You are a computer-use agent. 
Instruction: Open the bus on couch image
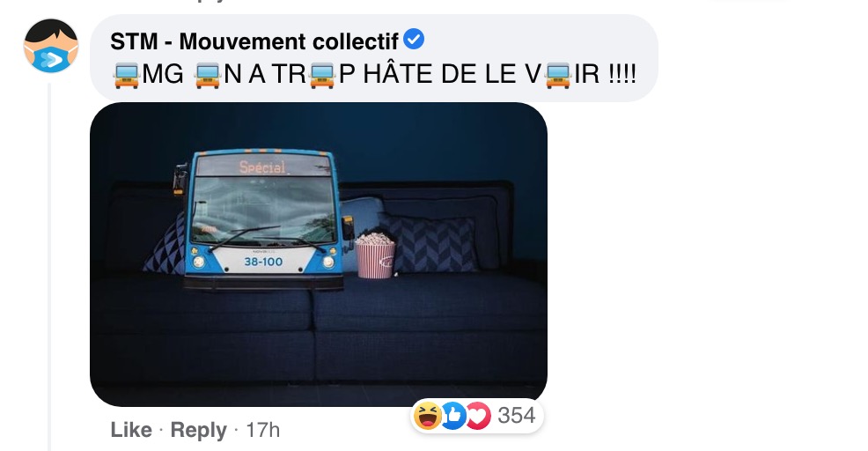click(319, 255)
